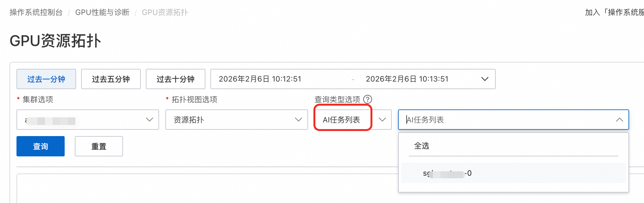This screenshot has width=644, height=203.
Task: Select 过去五分钟 time range
Action: (111, 79)
